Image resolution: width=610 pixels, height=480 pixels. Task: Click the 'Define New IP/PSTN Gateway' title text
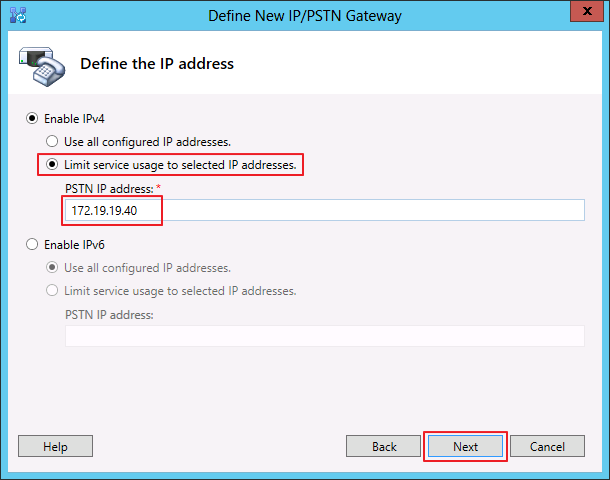tap(305, 16)
